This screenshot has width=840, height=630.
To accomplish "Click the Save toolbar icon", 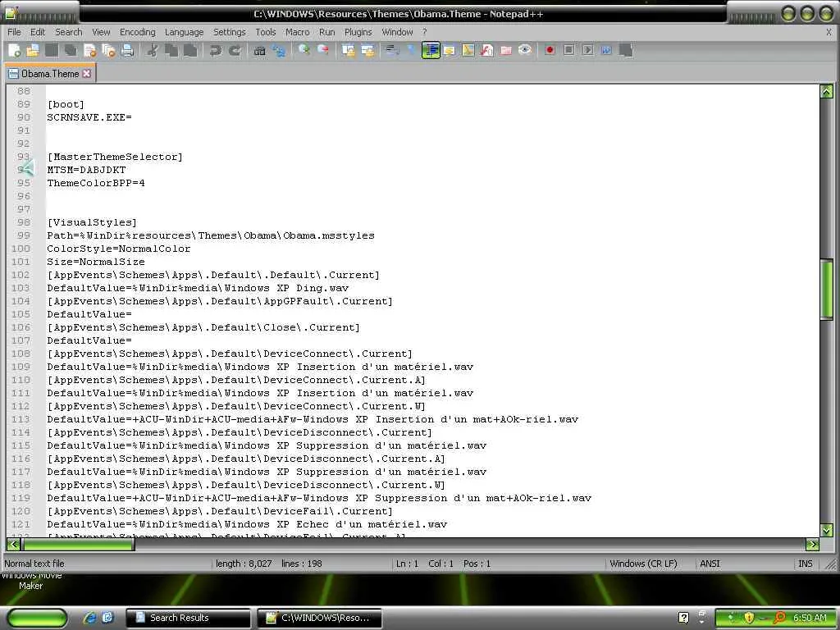I will 52,51.
